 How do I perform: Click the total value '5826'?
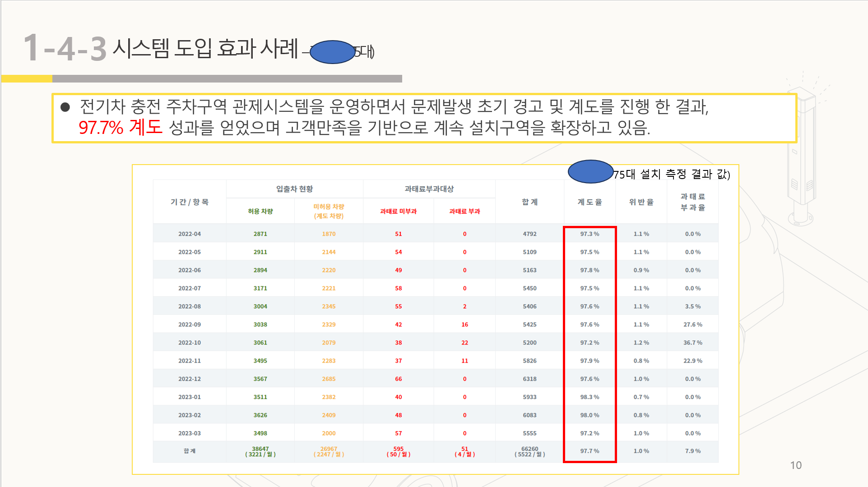click(530, 361)
